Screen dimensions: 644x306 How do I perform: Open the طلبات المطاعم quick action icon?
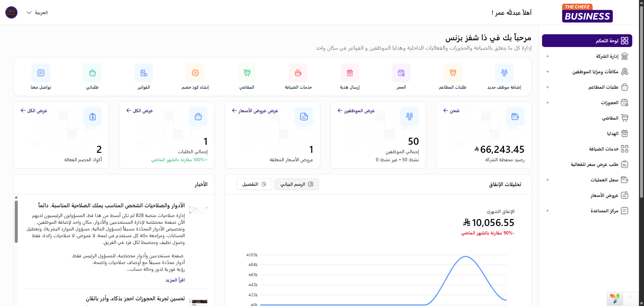(453, 73)
